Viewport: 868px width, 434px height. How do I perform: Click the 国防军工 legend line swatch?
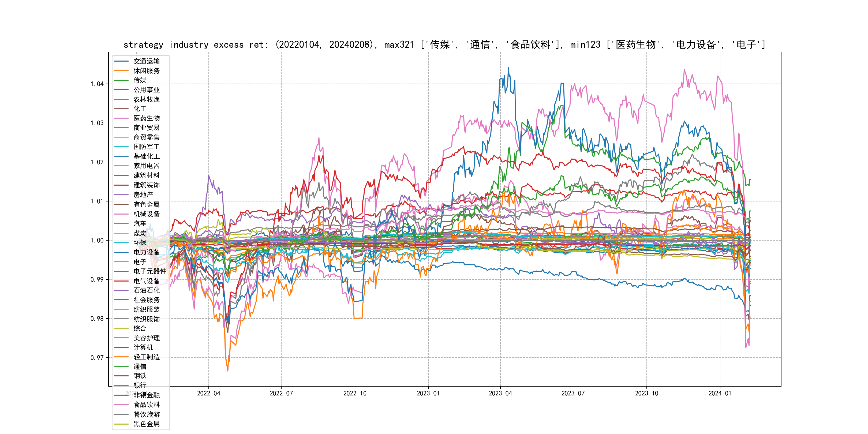(121, 147)
